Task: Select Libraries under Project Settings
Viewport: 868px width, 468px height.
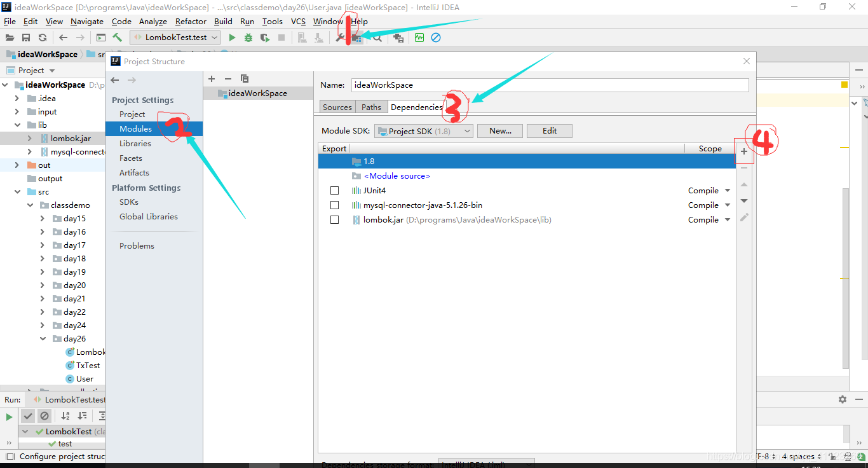Action: click(135, 144)
